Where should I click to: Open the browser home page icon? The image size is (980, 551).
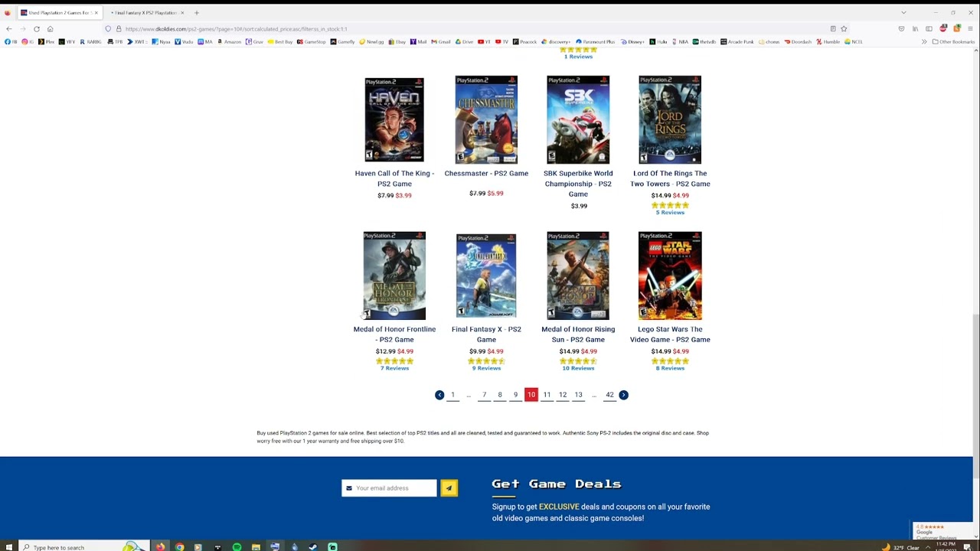pos(50,29)
